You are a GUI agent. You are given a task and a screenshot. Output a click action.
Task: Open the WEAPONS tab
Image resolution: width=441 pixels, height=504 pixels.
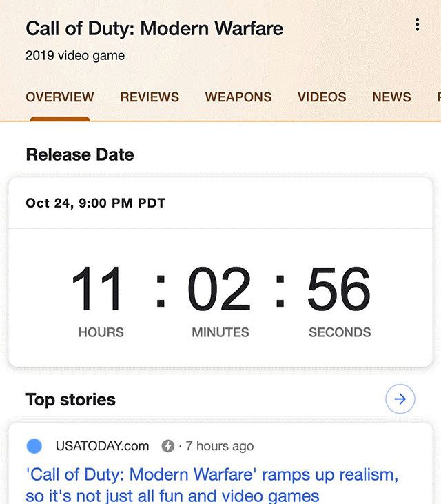click(x=238, y=97)
